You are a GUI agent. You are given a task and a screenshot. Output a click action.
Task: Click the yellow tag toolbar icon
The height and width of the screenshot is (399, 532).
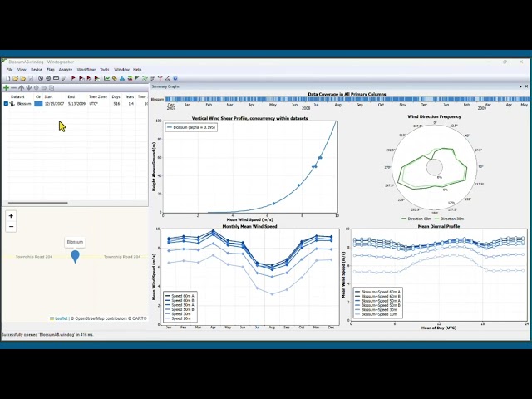pyautogui.click(x=115, y=78)
